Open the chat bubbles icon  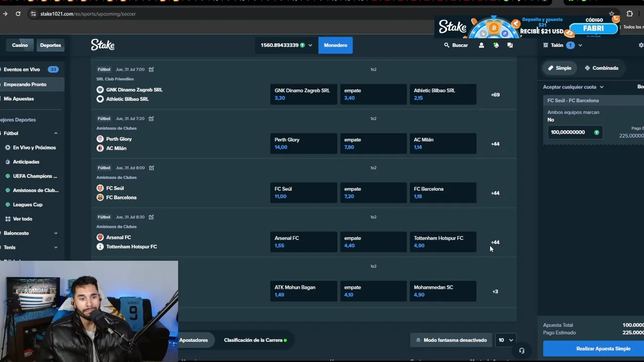tap(510, 45)
